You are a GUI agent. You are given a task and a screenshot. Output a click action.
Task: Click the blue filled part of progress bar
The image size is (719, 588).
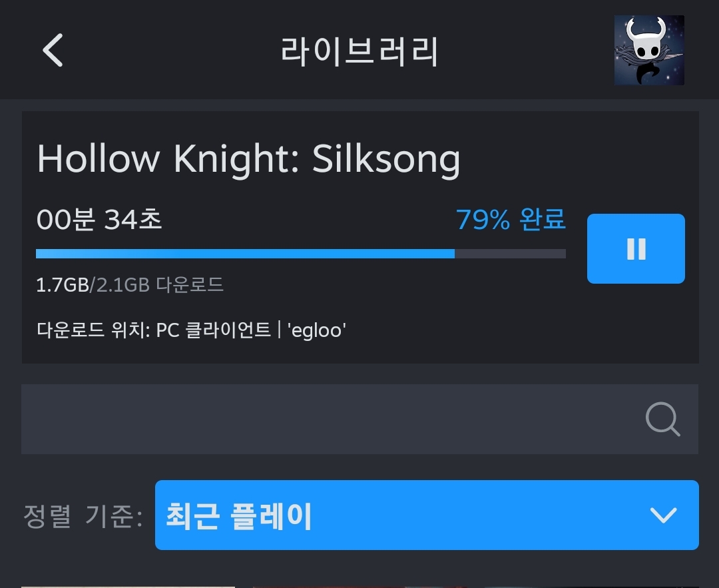245,254
